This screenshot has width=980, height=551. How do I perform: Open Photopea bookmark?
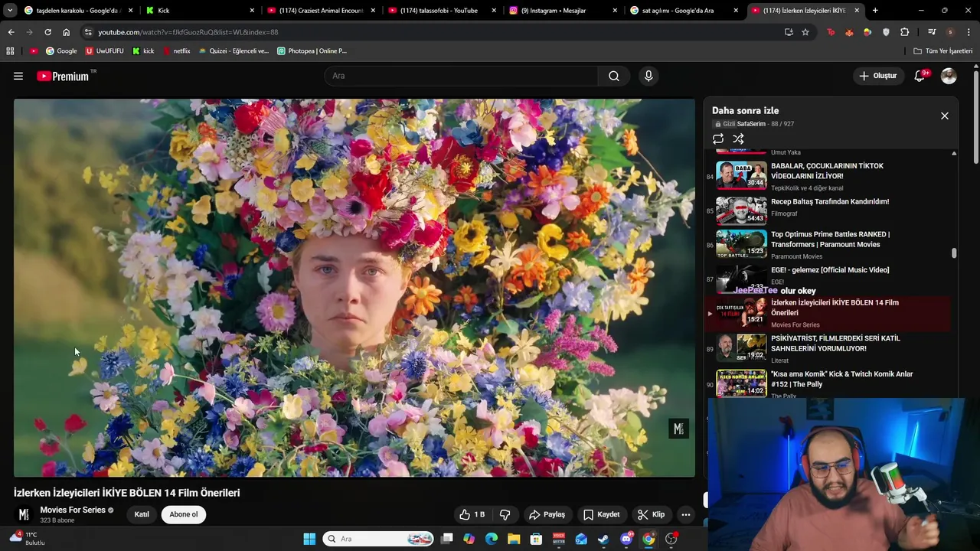point(312,51)
